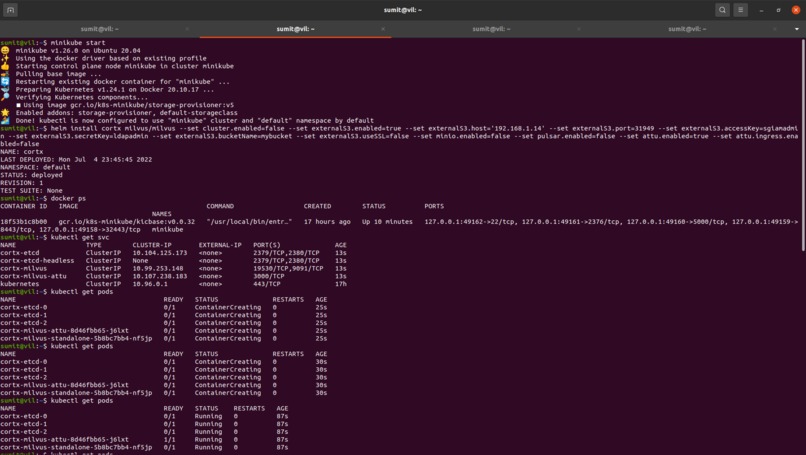This screenshot has height=455, width=806.
Task: Click 'cortx-etcd-headless' service name
Action: (37, 261)
